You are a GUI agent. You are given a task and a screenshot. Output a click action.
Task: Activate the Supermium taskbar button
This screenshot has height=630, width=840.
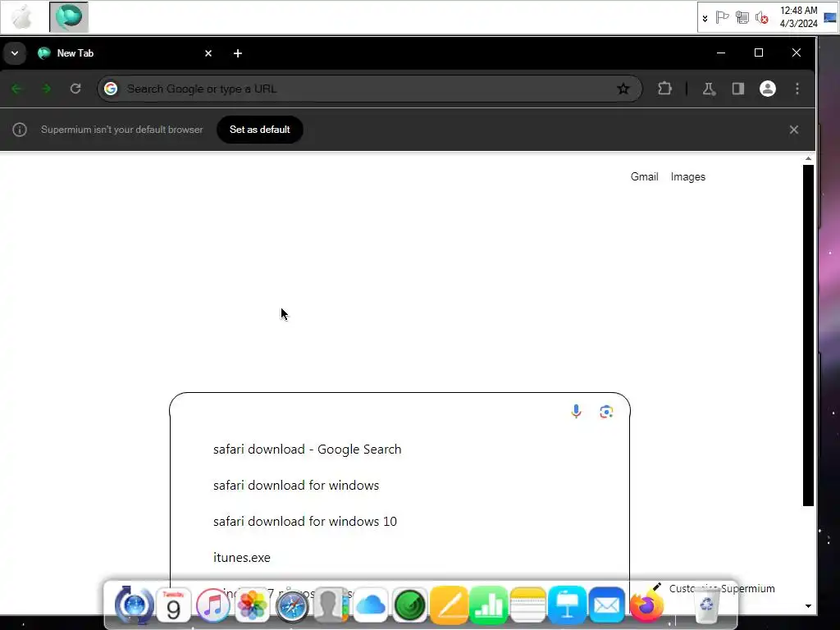[x=69, y=17]
